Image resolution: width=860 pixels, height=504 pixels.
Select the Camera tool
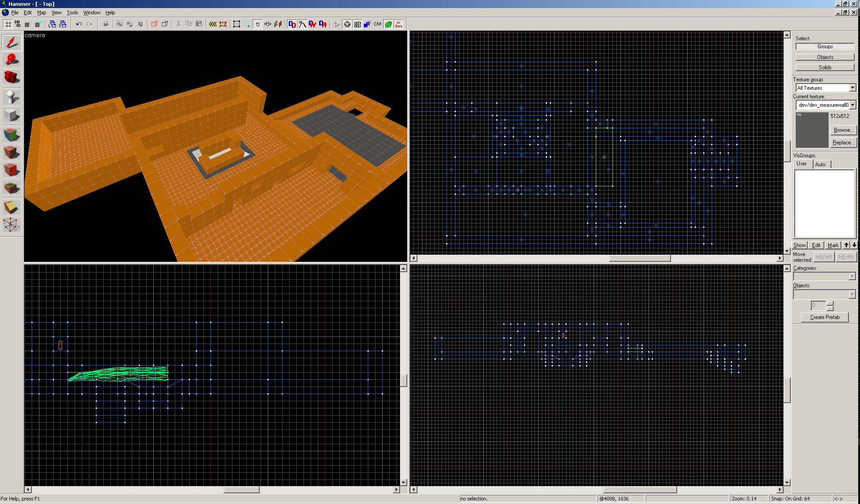tap(12, 77)
